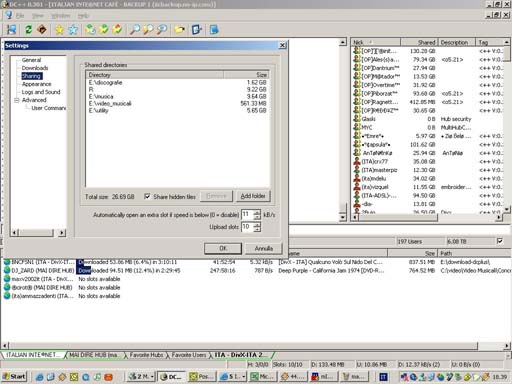This screenshot has width=512, height=384.
Task: Click extra slot speed input field
Action: point(247,214)
